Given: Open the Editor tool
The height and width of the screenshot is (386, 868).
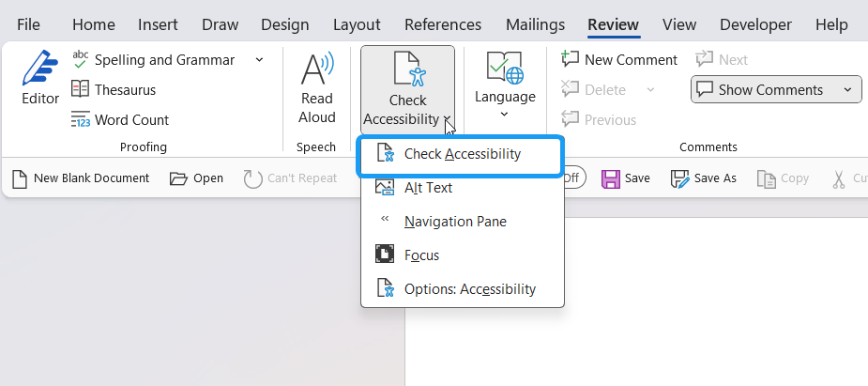Looking at the screenshot, I should tap(39, 79).
